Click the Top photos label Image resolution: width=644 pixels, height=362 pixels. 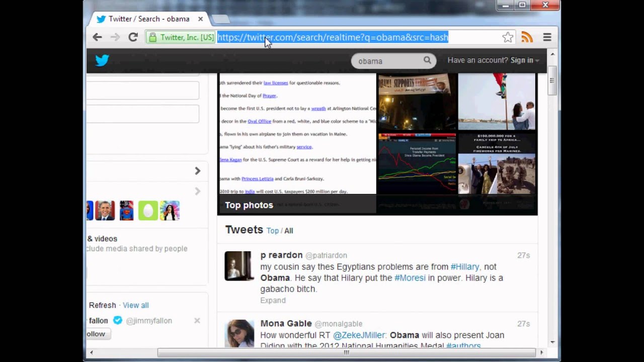click(x=249, y=205)
